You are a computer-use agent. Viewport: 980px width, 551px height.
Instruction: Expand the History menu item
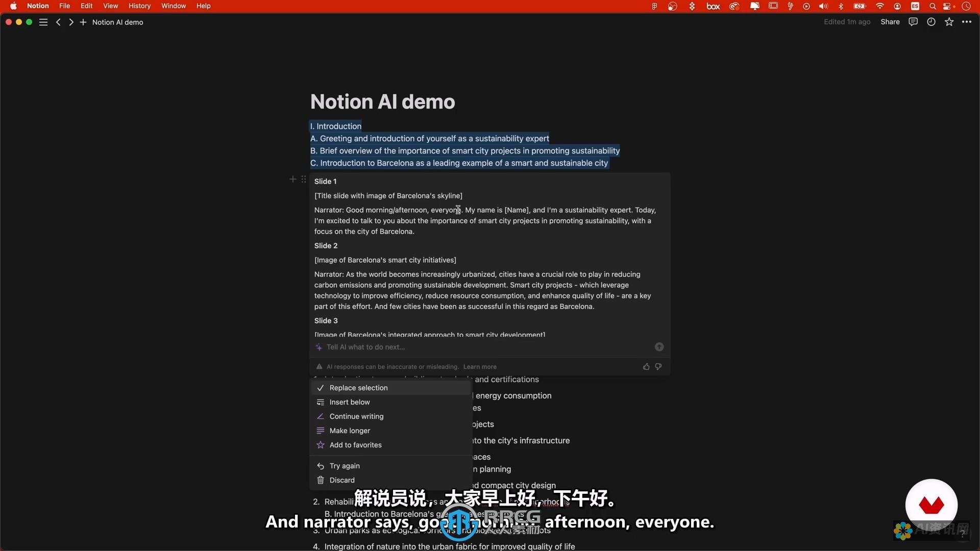(139, 6)
